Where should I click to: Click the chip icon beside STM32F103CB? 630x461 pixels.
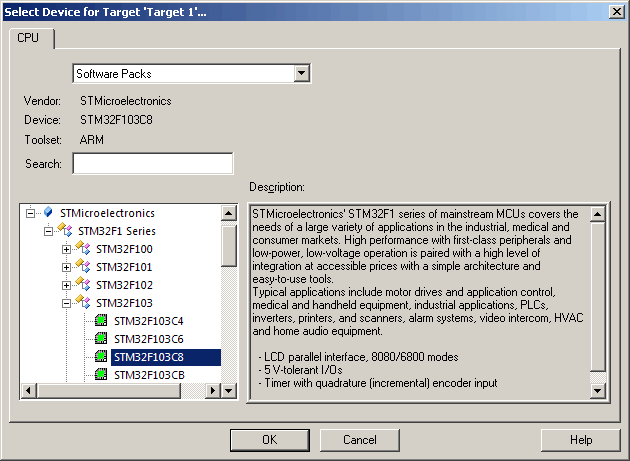point(102,375)
